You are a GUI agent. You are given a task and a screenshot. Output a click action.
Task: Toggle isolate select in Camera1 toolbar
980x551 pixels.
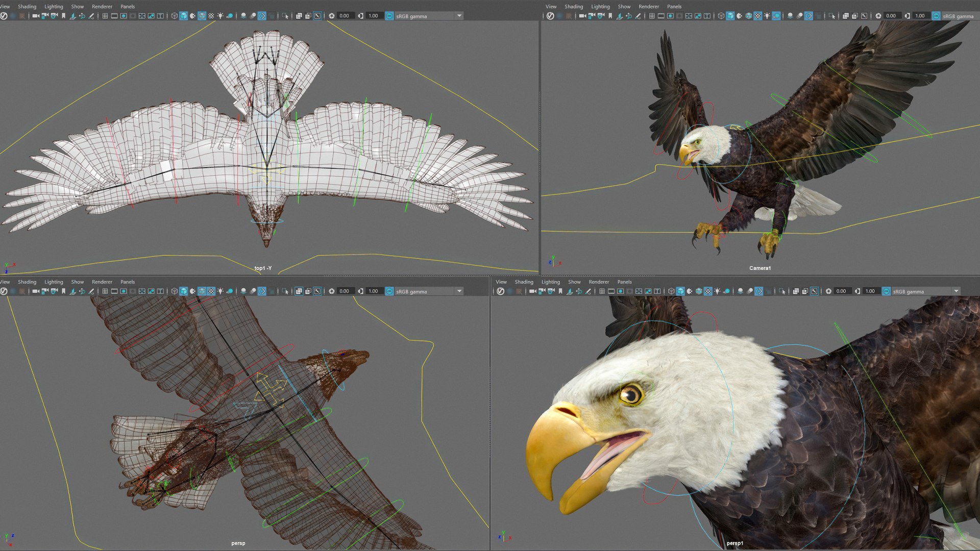pyautogui.click(x=832, y=16)
